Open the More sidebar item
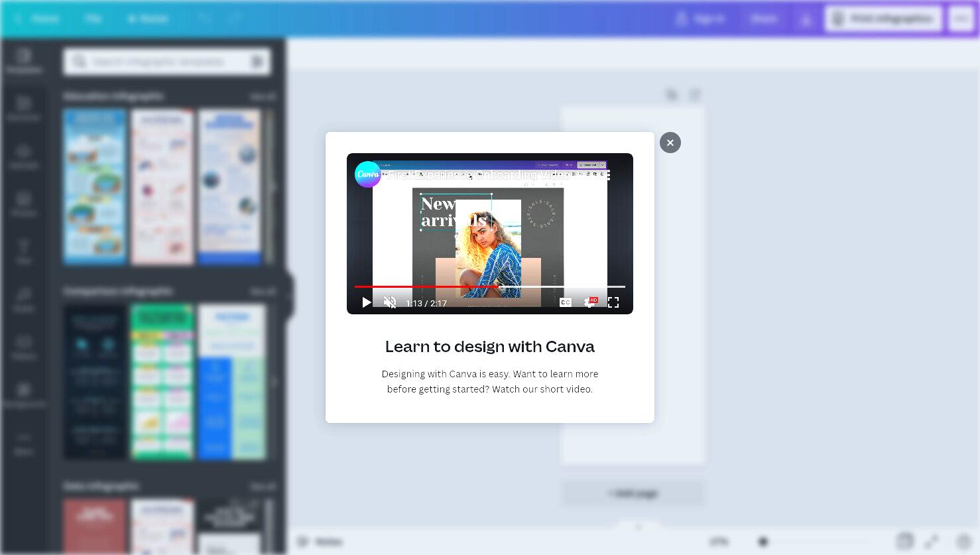Viewport: 980px width, 555px height. [x=24, y=443]
